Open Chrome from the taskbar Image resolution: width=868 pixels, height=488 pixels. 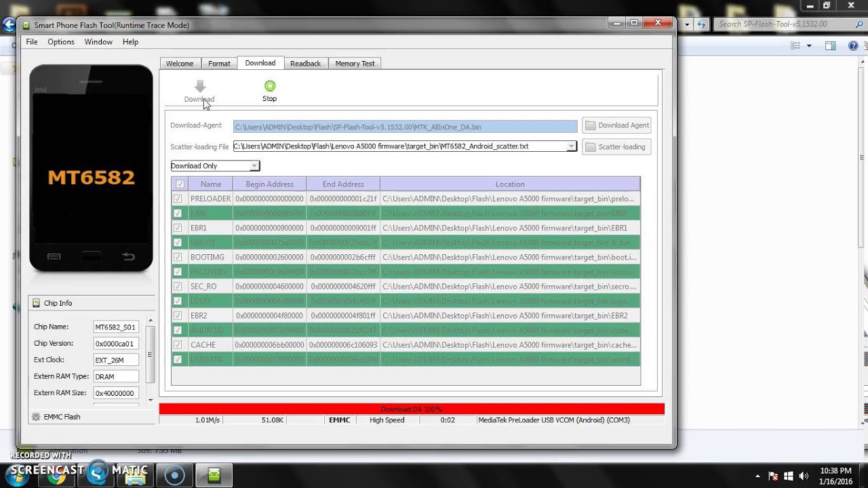(56, 475)
